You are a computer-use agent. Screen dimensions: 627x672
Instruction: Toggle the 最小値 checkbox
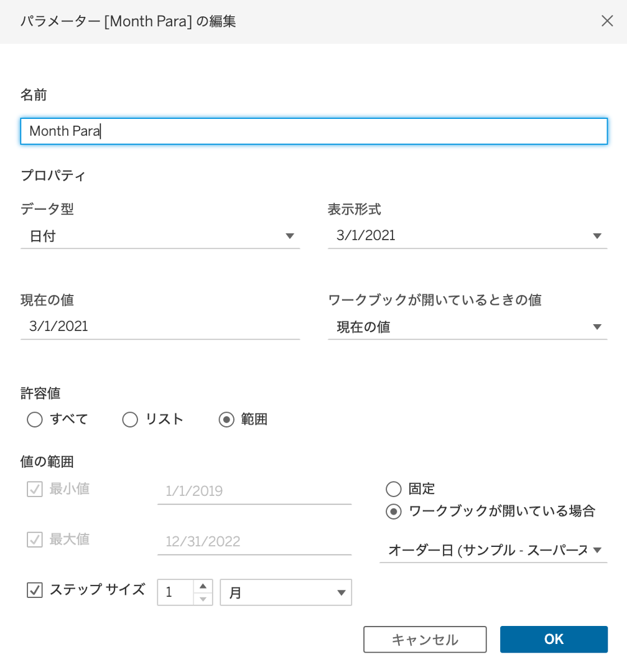[x=35, y=489]
